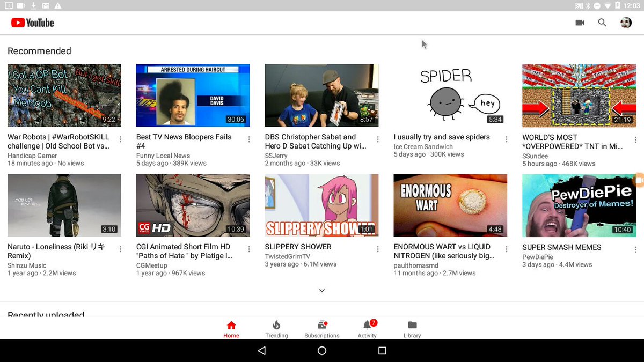The width and height of the screenshot is (644, 362).
Task: Tap the cast icon in status bar
Action: (x=579, y=5)
